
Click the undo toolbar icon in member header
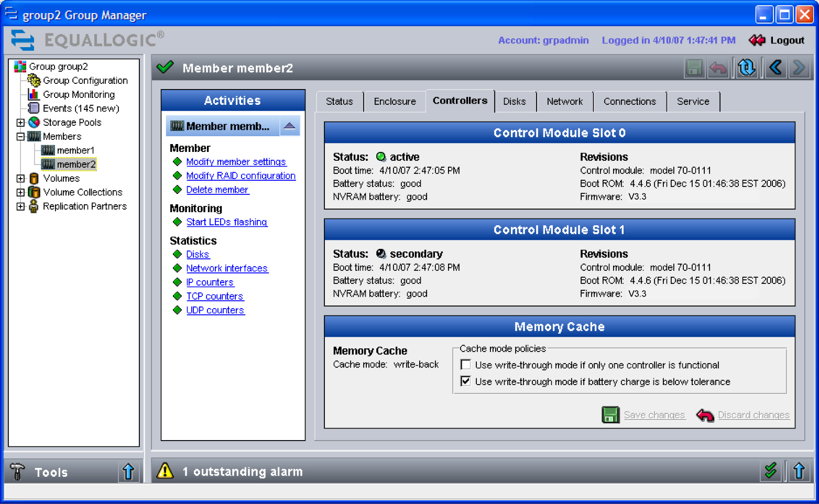pyautogui.click(x=718, y=68)
